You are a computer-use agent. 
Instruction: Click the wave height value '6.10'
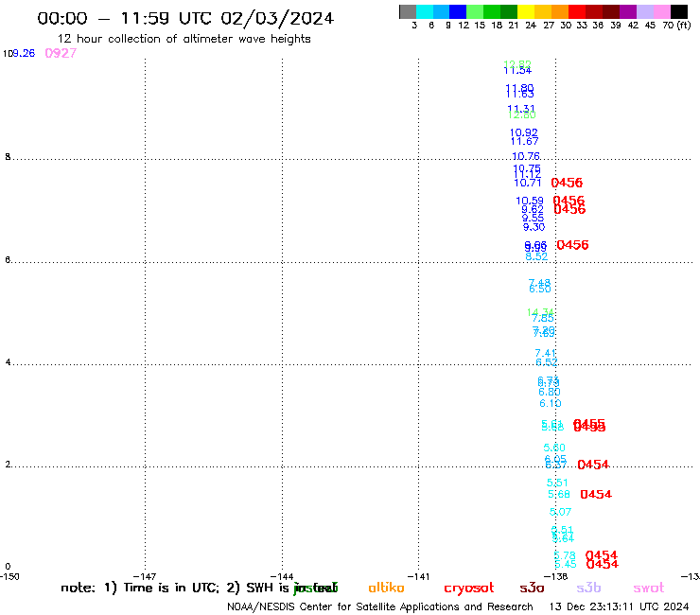pos(551,403)
